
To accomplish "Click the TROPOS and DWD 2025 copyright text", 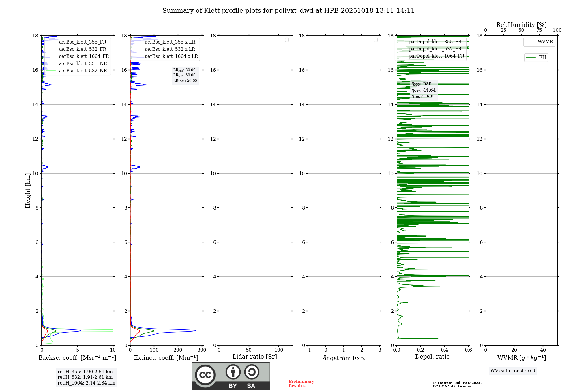I will click(x=457, y=383).
